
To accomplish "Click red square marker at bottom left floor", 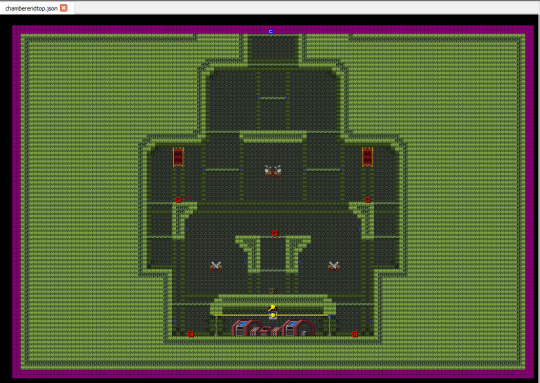I will [x=191, y=334].
